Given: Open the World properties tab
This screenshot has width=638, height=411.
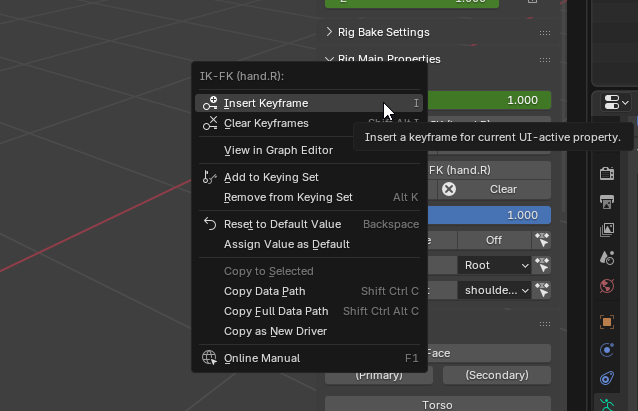Looking at the screenshot, I should coord(606,286).
